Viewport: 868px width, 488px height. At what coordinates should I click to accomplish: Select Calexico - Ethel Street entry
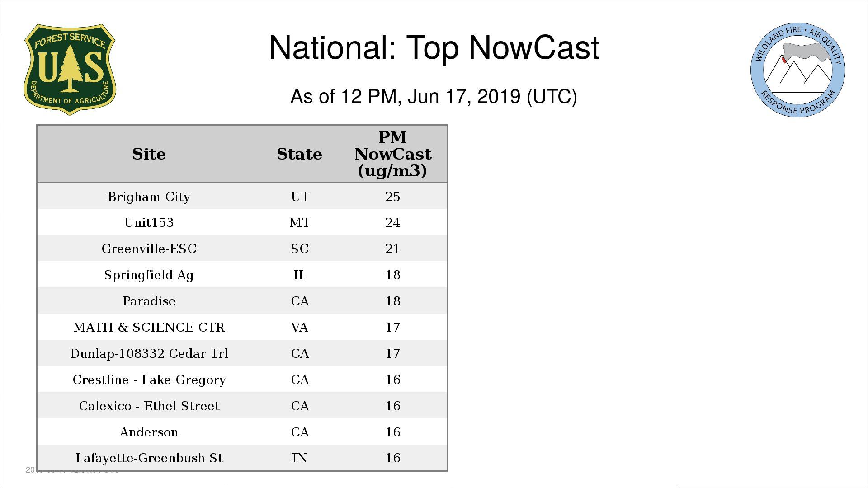tap(149, 406)
